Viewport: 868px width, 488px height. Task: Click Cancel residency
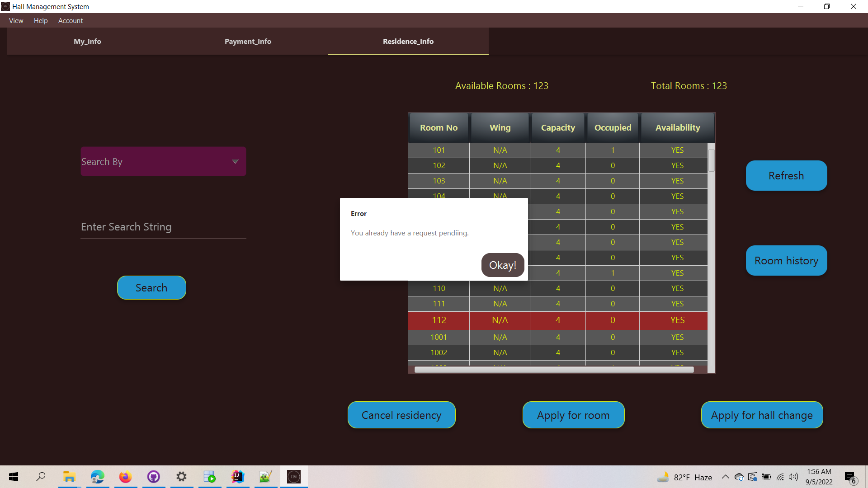[x=401, y=415]
